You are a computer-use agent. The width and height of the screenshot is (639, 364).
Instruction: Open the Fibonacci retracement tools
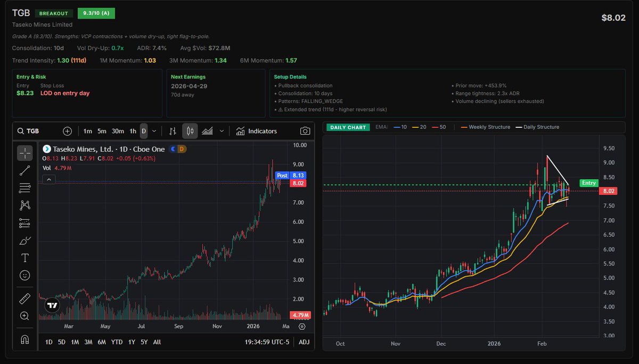24,188
